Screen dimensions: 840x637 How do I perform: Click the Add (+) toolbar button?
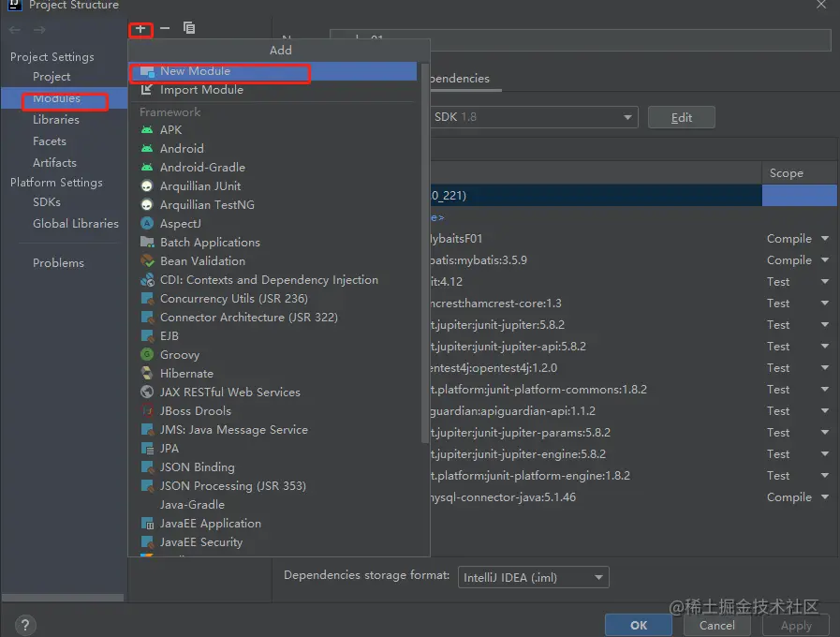tap(140, 29)
